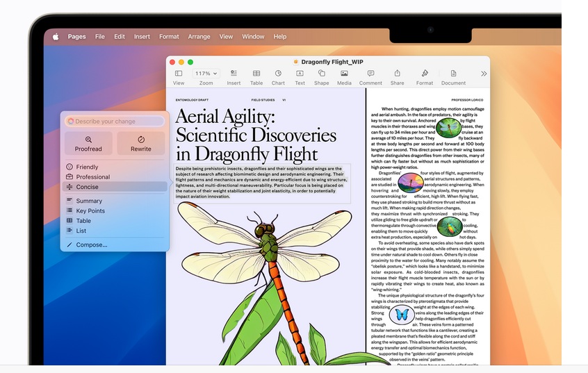588x373 pixels.
Task: Click the ENTOMOLOGY DRAFT header text
Action: point(192,100)
